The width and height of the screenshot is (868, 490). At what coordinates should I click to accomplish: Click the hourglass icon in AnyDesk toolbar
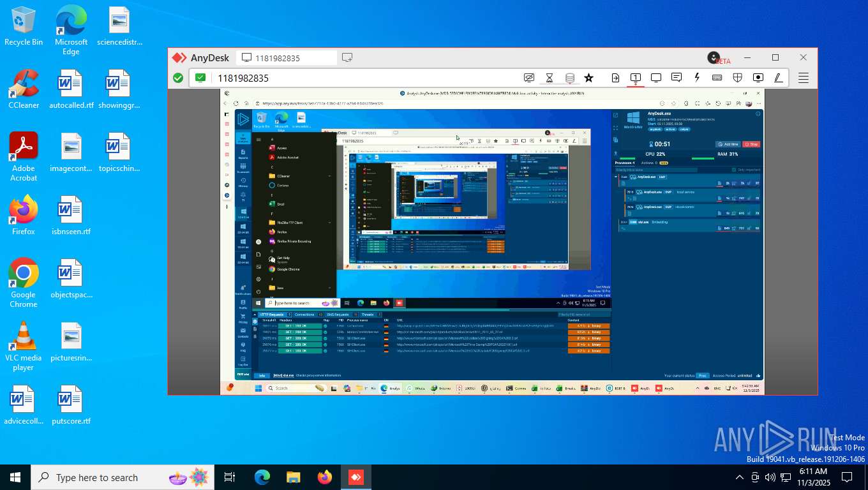coord(549,78)
